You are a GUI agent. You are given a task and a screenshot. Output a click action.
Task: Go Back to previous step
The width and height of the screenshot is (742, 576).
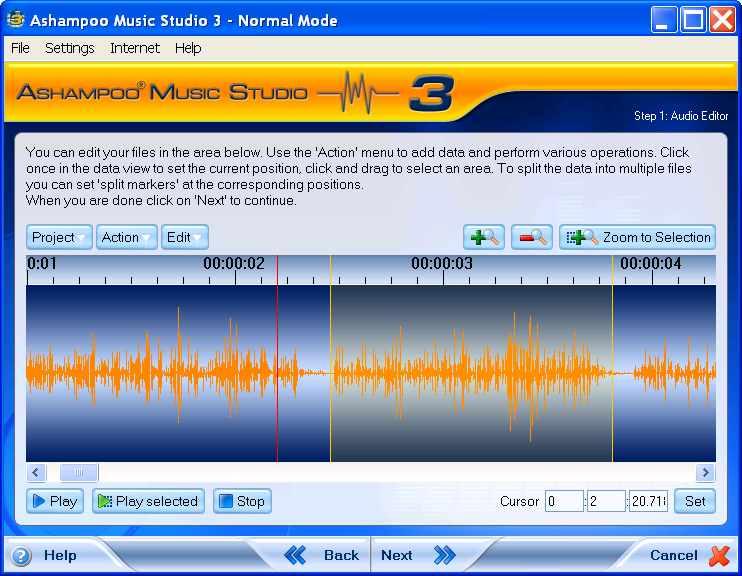pos(322,555)
